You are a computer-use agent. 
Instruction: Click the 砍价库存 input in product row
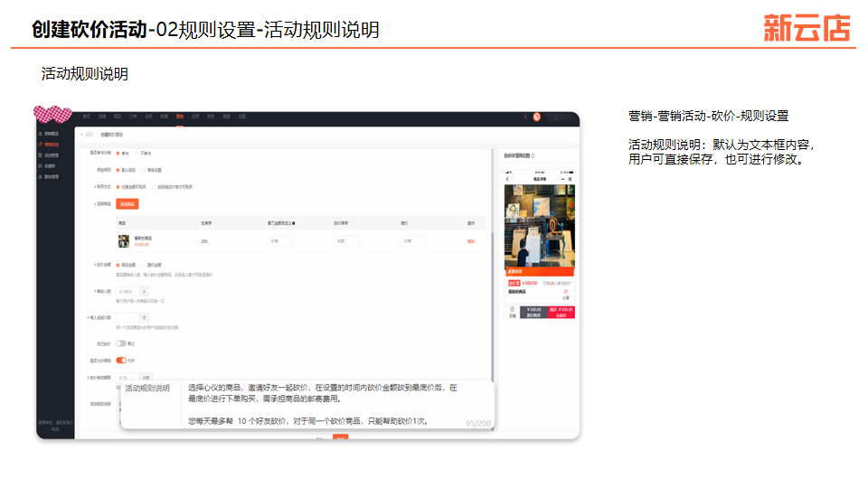347,241
